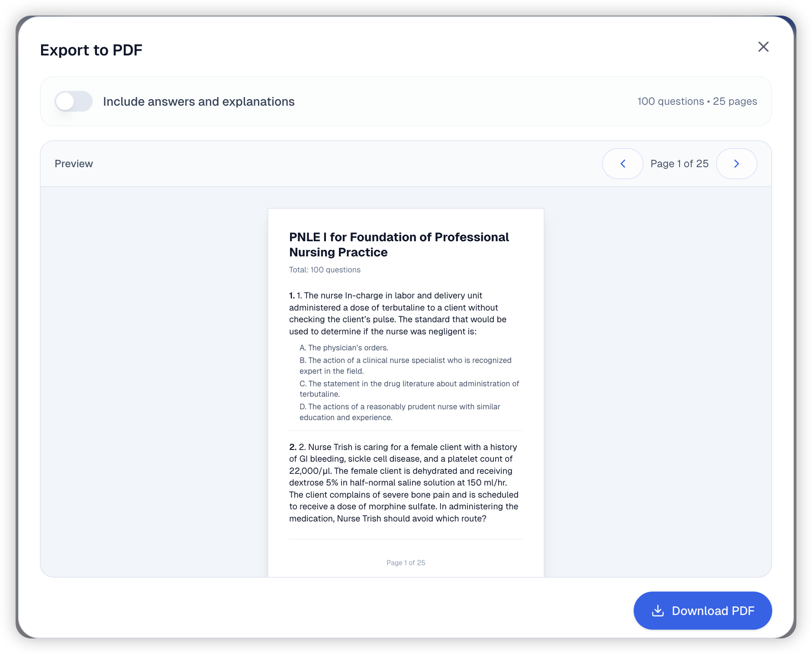This screenshot has height=654, width=812.
Task: Click option A 'The physician's orders'
Action: (344, 348)
